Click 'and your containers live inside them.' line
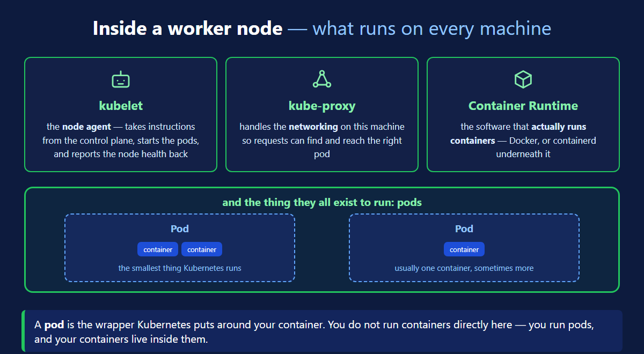The width and height of the screenshot is (644, 354). tap(121, 340)
